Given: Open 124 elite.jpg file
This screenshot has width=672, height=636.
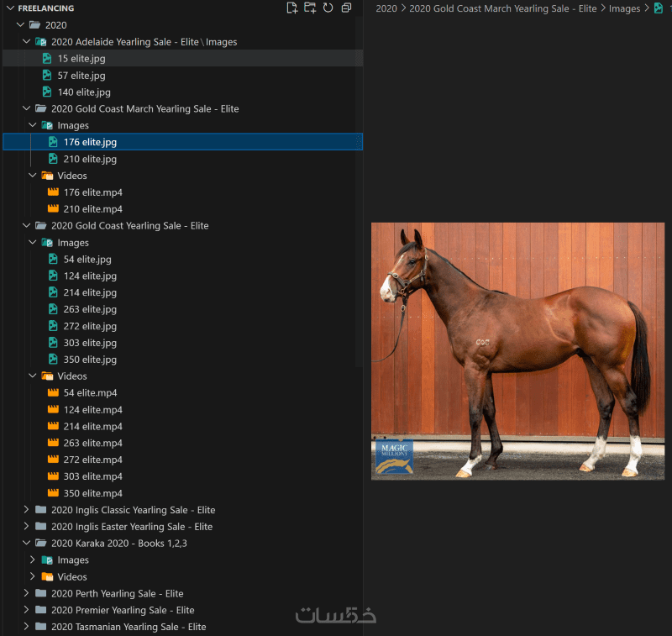Looking at the screenshot, I should coord(182,276).
